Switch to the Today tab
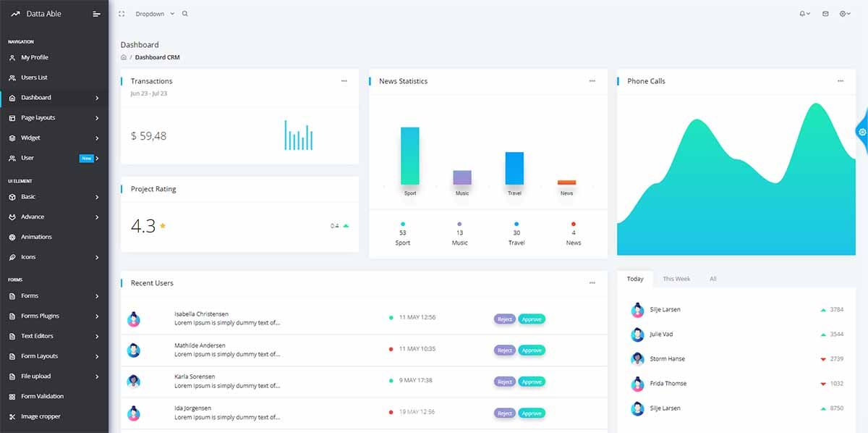Viewport: 868px width, 433px height. (635, 279)
